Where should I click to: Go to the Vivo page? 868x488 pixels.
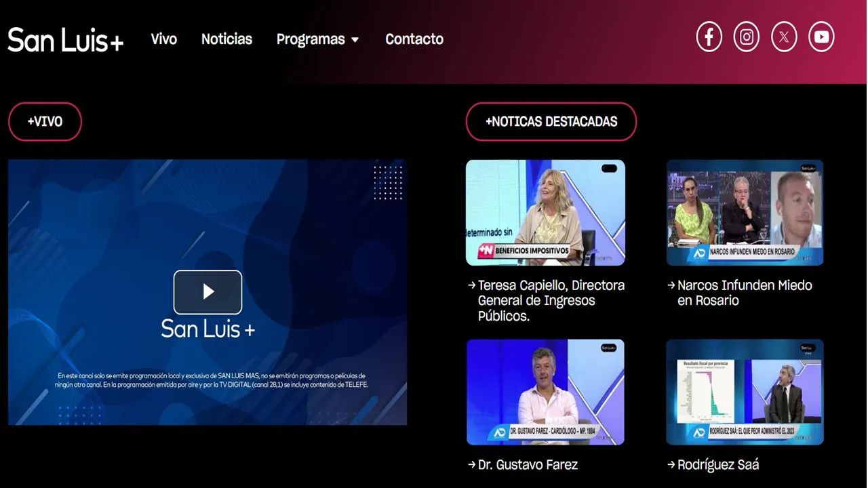[x=164, y=39]
